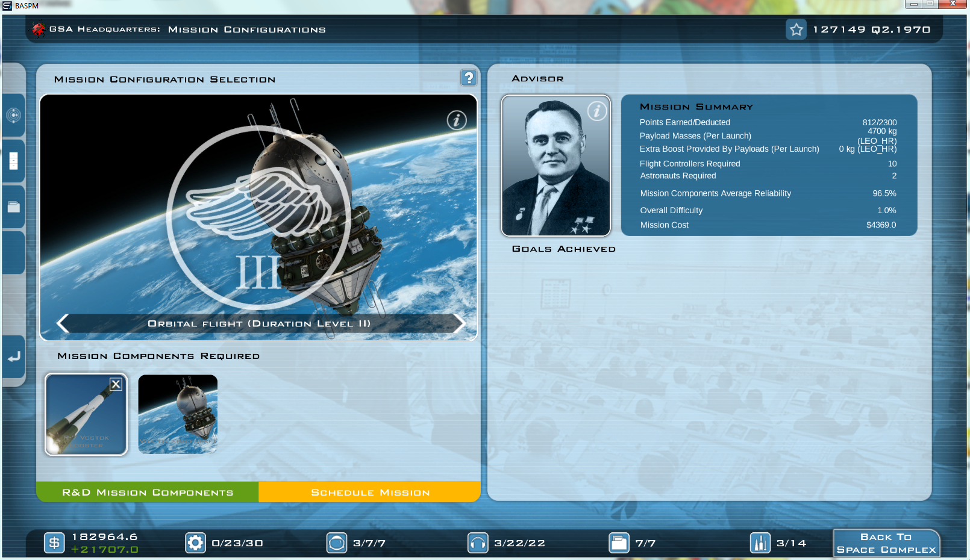Click the sidebar return arrow icon
This screenshot has height=560, width=970.
click(x=13, y=356)
